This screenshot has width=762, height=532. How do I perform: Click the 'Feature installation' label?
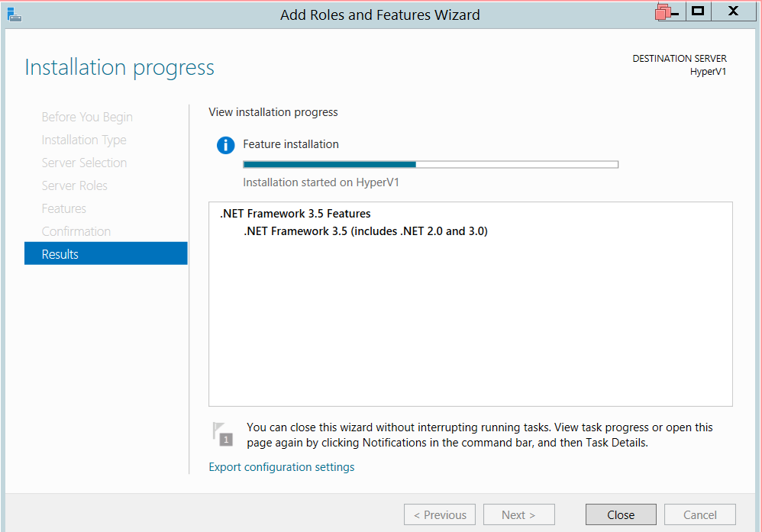(291, 144)
